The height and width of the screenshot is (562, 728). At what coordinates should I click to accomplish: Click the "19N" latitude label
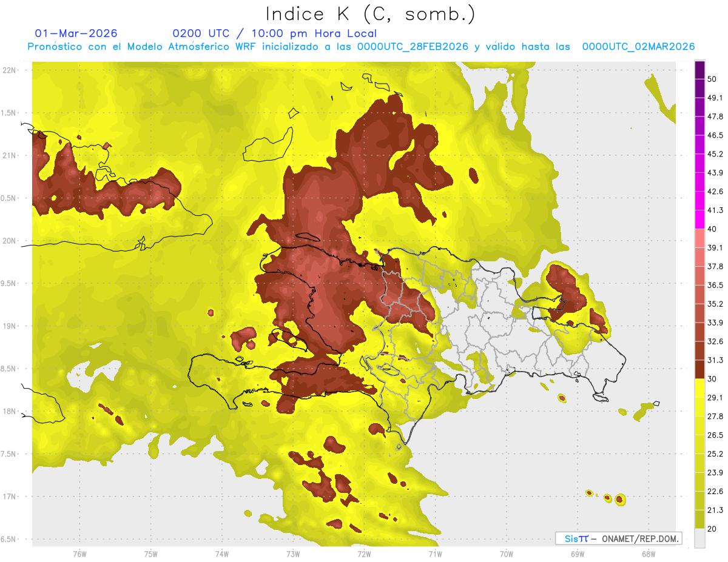coord(10,326)
